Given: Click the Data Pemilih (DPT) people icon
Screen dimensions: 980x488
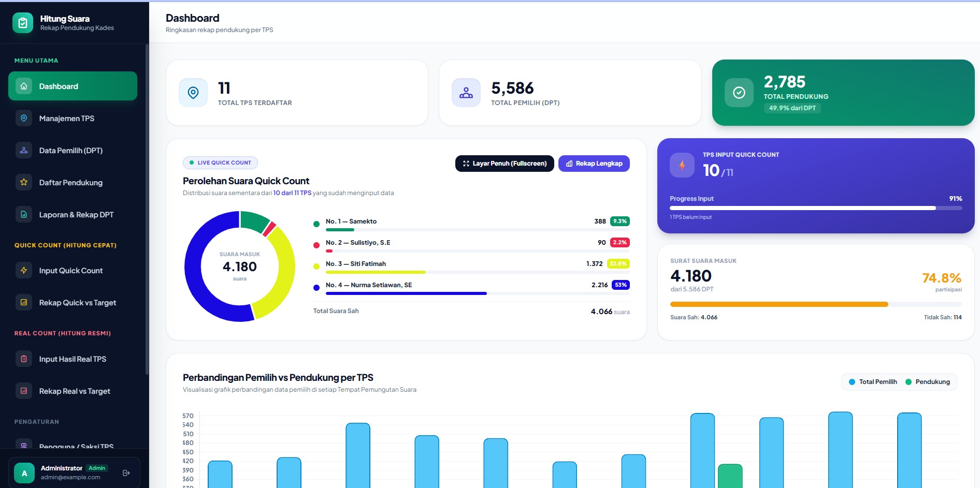Looking at the screenshot, I should pyautogui.click(x=24, y=150).
